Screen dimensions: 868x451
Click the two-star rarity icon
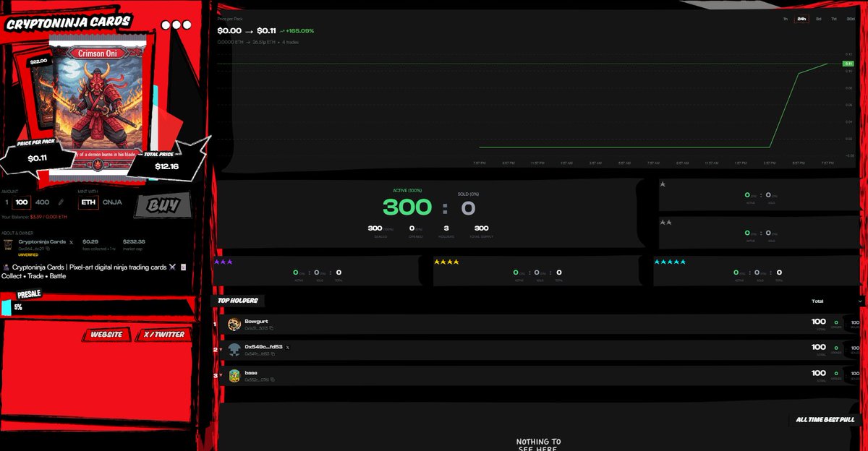[665, 222]
